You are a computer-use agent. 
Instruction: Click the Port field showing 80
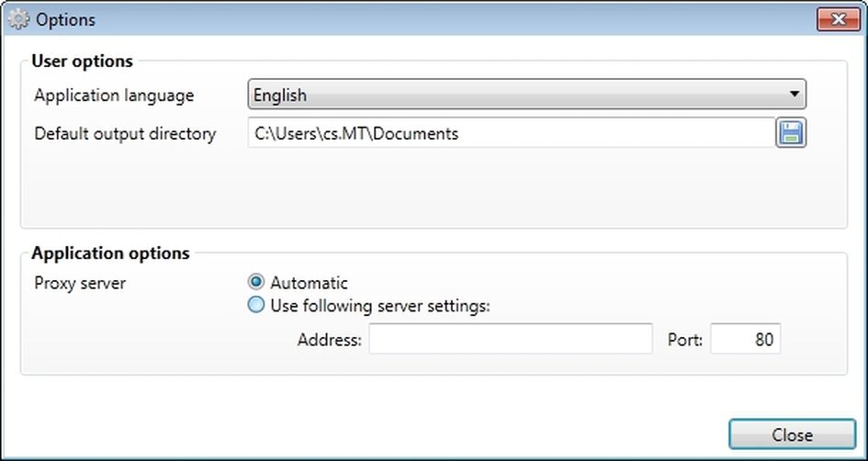click(744, 340)
